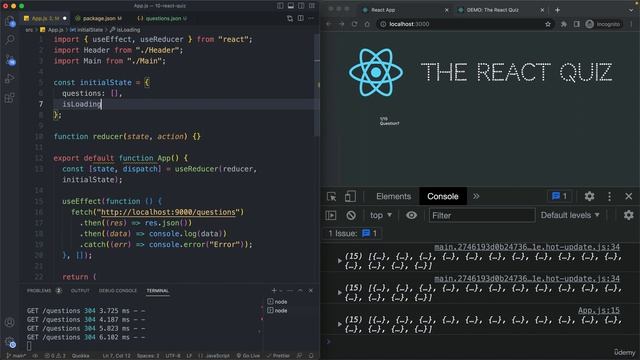
Task: Toggle DevTools device toolbar
Action: (x=350, y=197)
